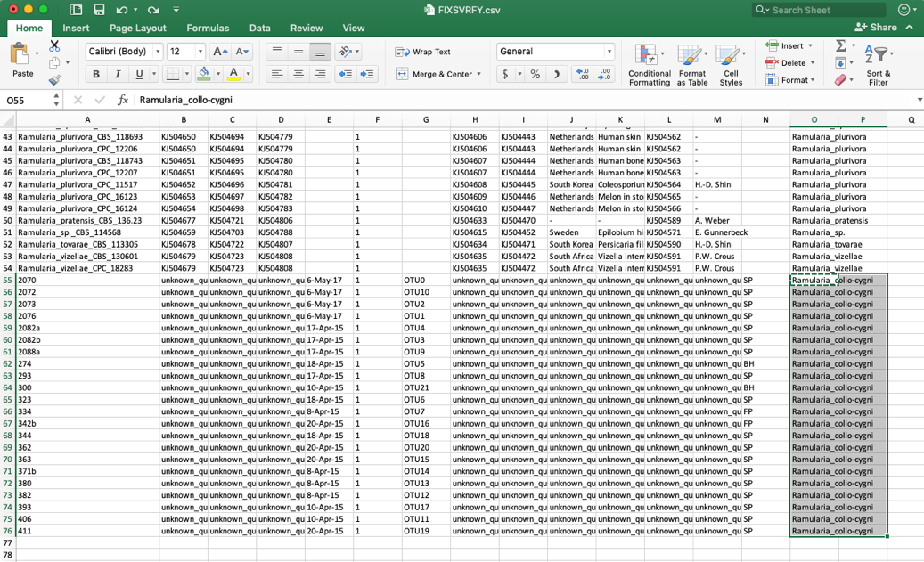Click the Cut scissors icon

pyautogui.click(x=55, y=45)
